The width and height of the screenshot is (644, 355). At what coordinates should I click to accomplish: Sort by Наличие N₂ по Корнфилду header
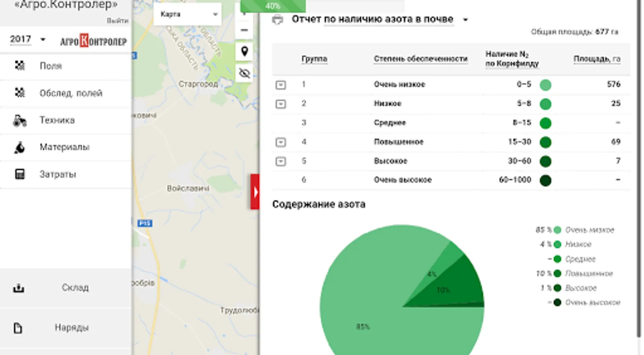click(512, 59)
